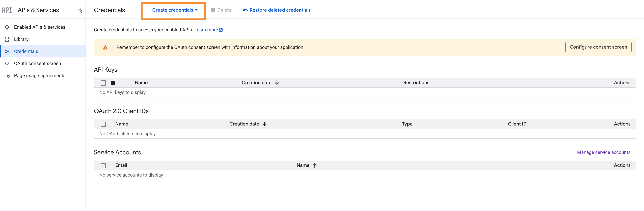Click the Service Accounts heading
644x211 pixels.
117,152
